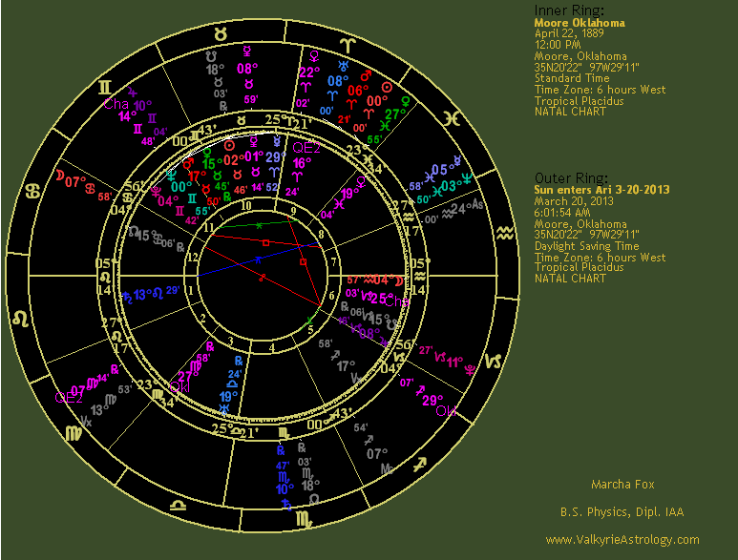738x560 pixels.
Task: Click the "Moore Oklahoma" inner ring title
Action: click(x=579, y=22)
